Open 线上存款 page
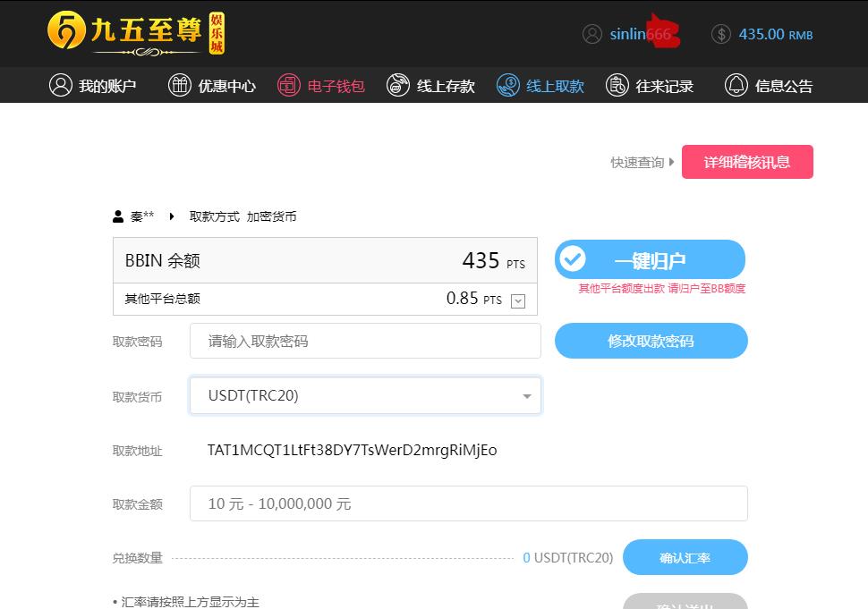The image size is (868, 609). click(x=430, y=86)
